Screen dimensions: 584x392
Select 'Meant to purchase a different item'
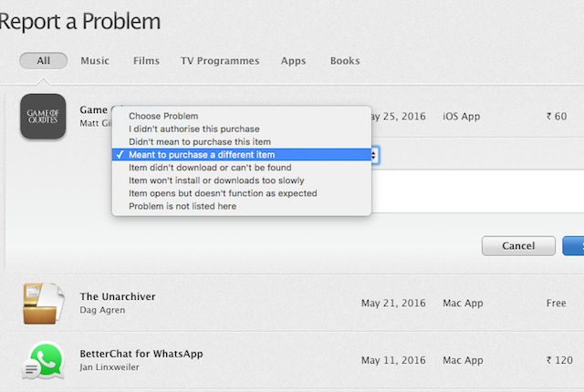point(241,155)
